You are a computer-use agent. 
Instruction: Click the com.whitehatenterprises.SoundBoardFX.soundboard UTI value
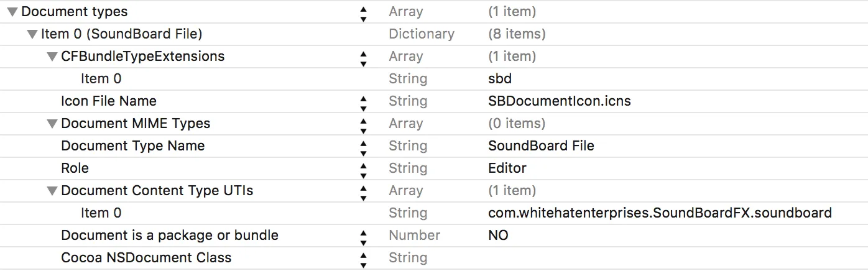tap(660, 213)
